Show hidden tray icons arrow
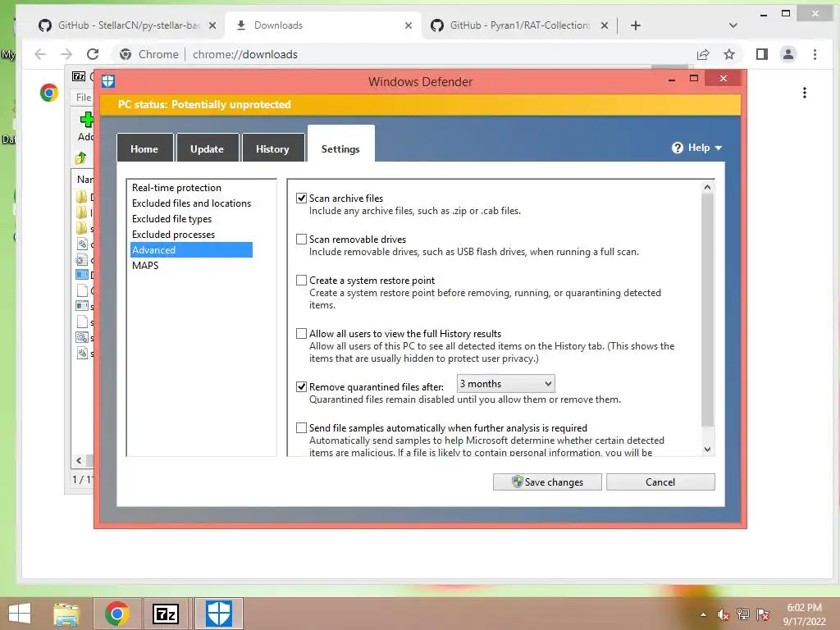 pyautogui.click(x=703, y=614)
